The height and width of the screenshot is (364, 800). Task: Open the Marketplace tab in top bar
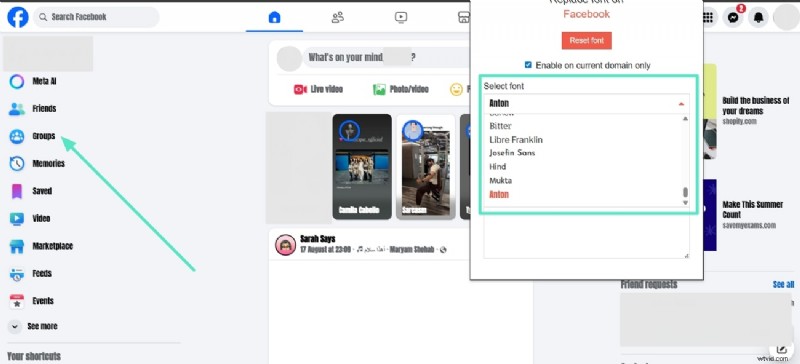click(463, 17)
